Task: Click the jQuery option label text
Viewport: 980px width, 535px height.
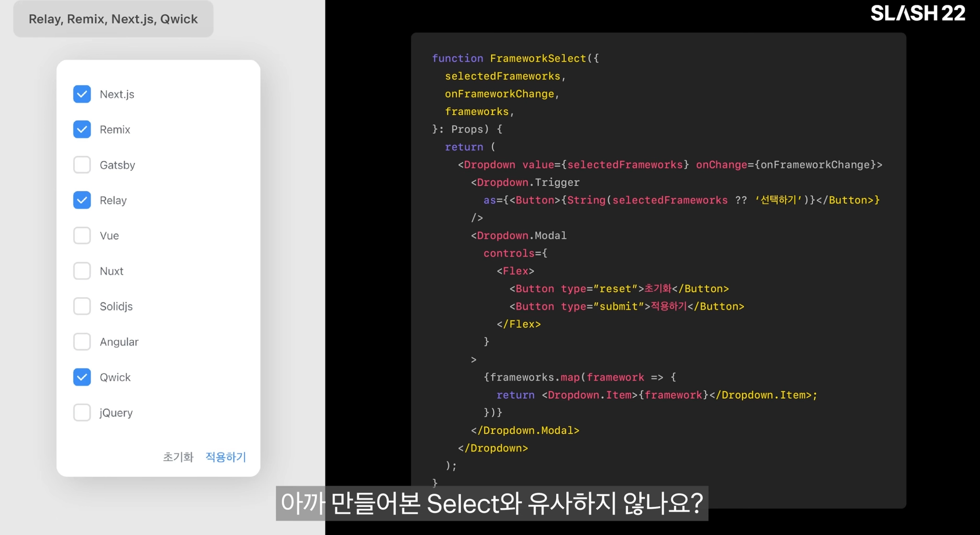Action: click(116, 413)
